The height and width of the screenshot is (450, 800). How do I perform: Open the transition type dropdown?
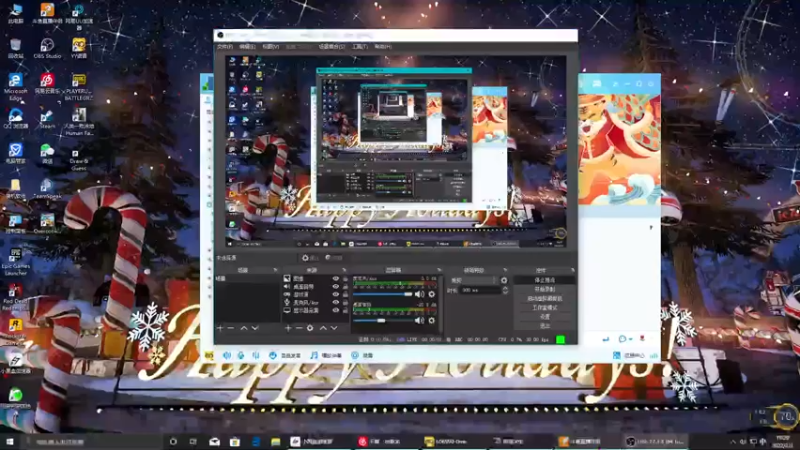tap(473, 280)
